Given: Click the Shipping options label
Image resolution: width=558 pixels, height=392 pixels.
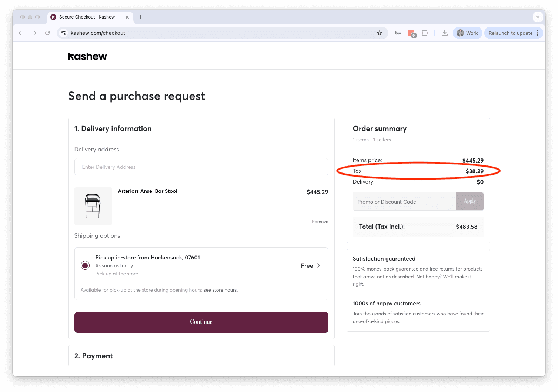Looking at the screenshot, I should click(97, 236).
